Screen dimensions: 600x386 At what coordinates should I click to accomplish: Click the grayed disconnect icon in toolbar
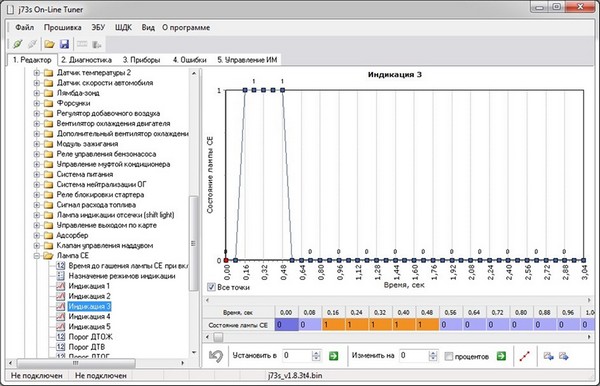(x=33, y=44)
